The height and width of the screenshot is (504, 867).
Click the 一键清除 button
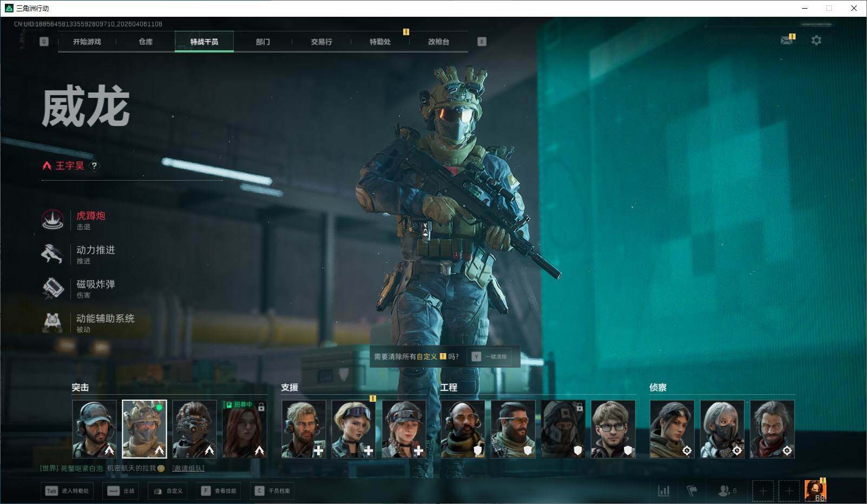(490, 357)
